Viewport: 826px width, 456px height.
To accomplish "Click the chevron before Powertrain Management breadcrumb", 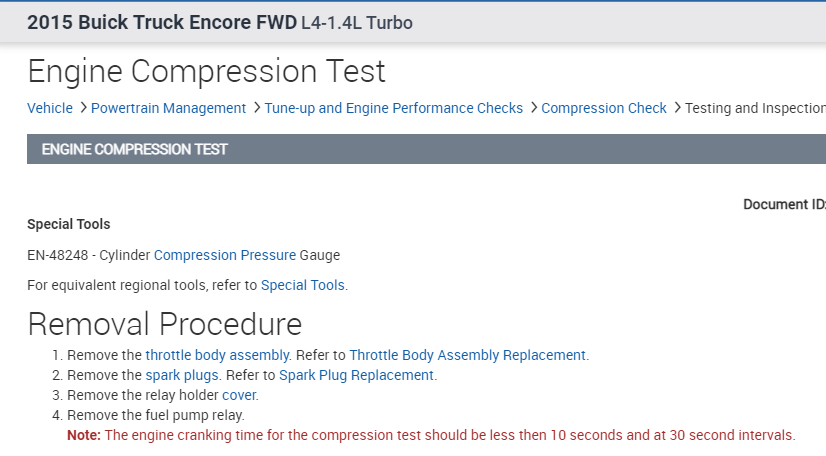I will tap(83, 108).
